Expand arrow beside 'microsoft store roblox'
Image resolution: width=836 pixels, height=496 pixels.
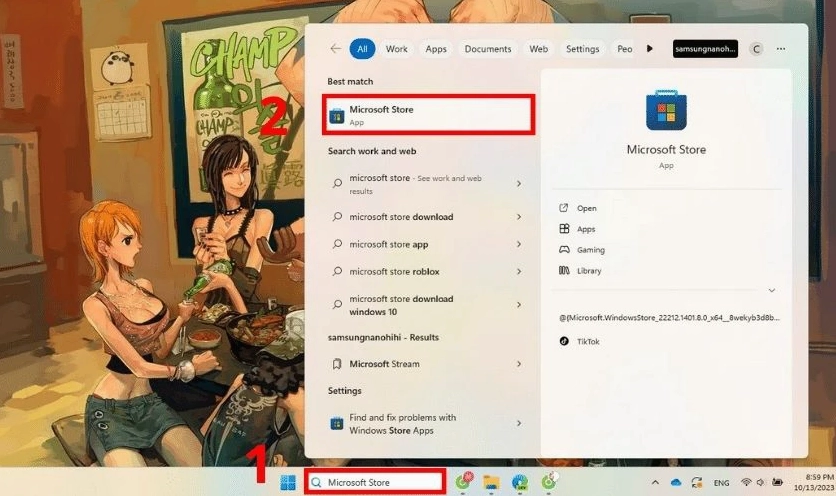pyautogui.click(x=519, y=271)
